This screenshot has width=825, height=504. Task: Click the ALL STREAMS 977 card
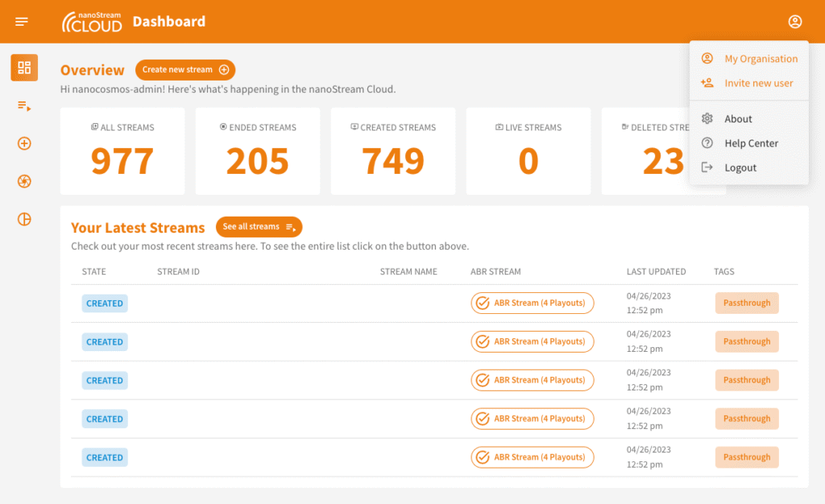122,151
